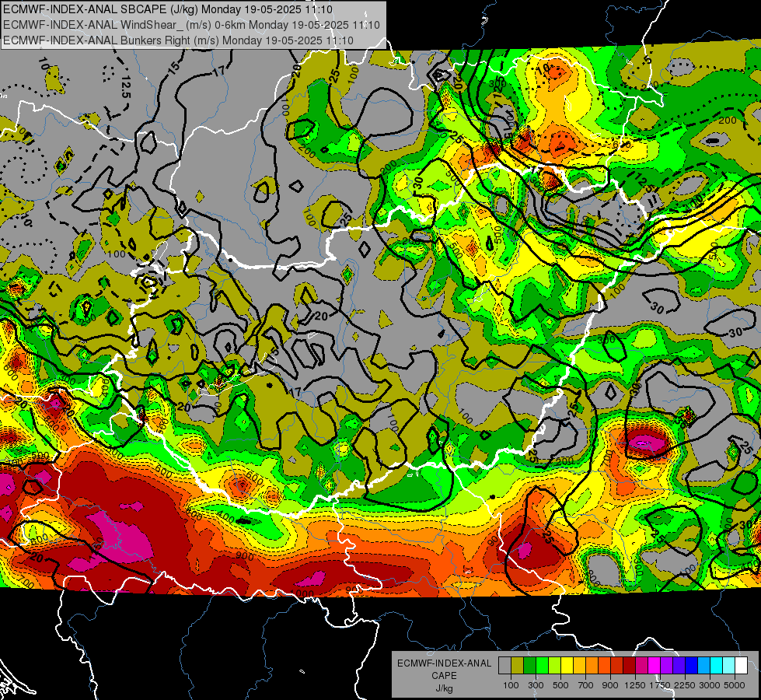Click the Bunkers Right (m/s) title line
Screen dimensions: 761x700
(178, 40)
